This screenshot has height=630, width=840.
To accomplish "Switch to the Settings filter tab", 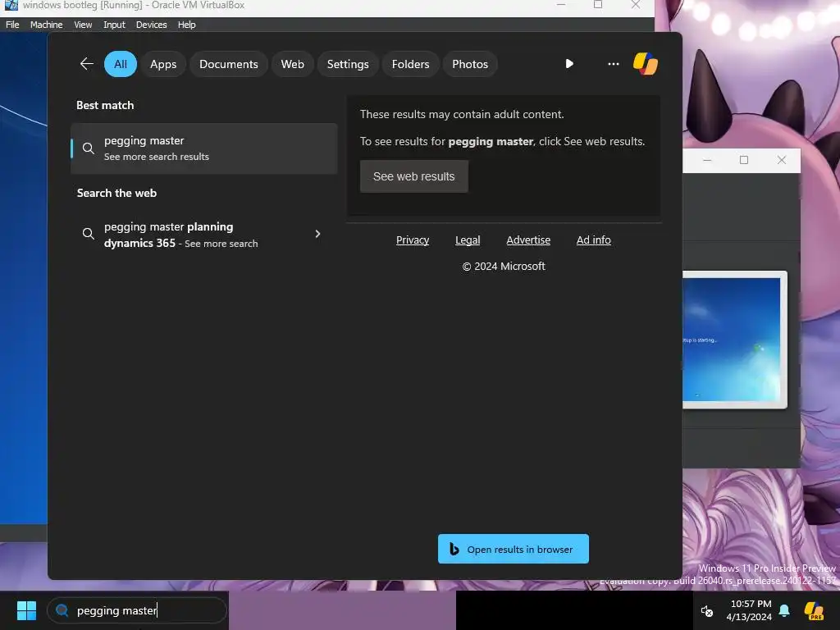I will [x=348, y=64].
